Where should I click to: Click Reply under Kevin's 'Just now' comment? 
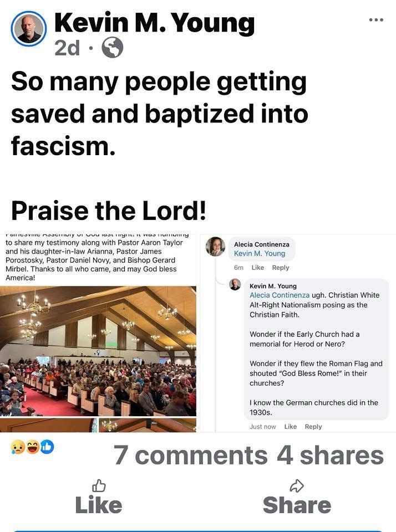[313, 427]
